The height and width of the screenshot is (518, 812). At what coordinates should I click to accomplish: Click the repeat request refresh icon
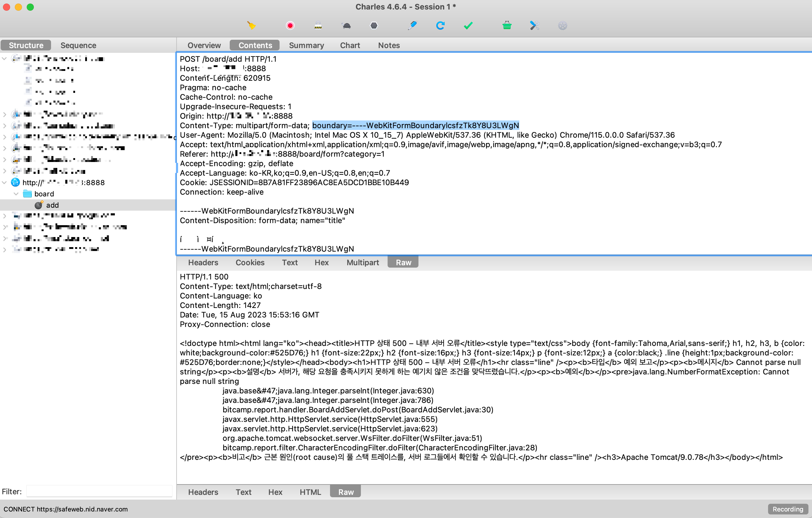pyautogui.click(x=440, y=26)
